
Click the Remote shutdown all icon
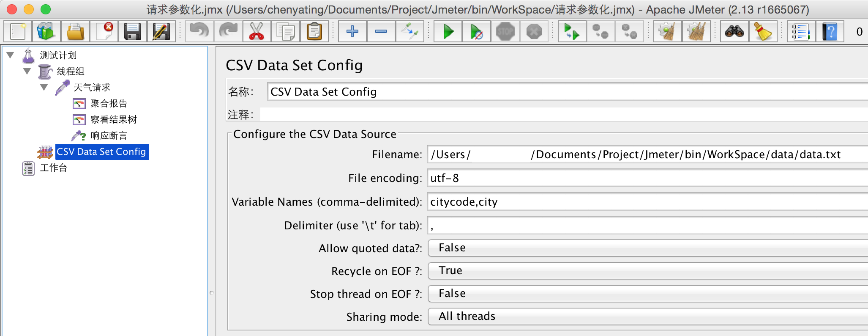[x=630, y=31]
